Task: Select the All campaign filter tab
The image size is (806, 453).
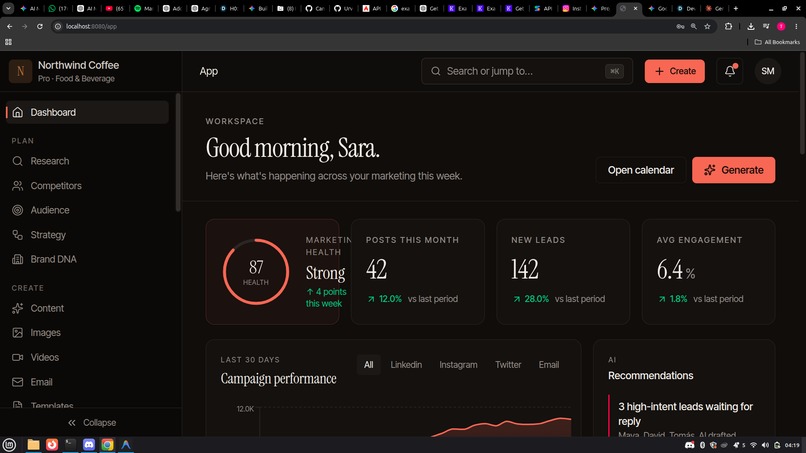Action: (369, 365)
